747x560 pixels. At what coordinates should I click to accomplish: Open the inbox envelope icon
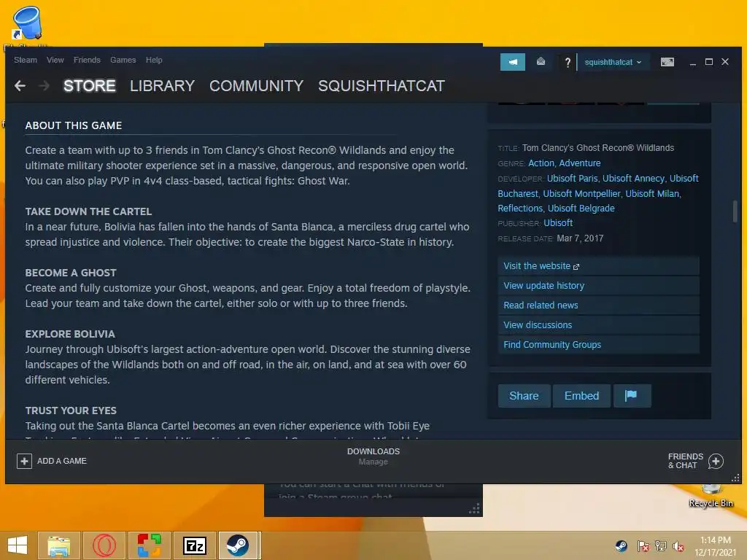click(541, 61)
